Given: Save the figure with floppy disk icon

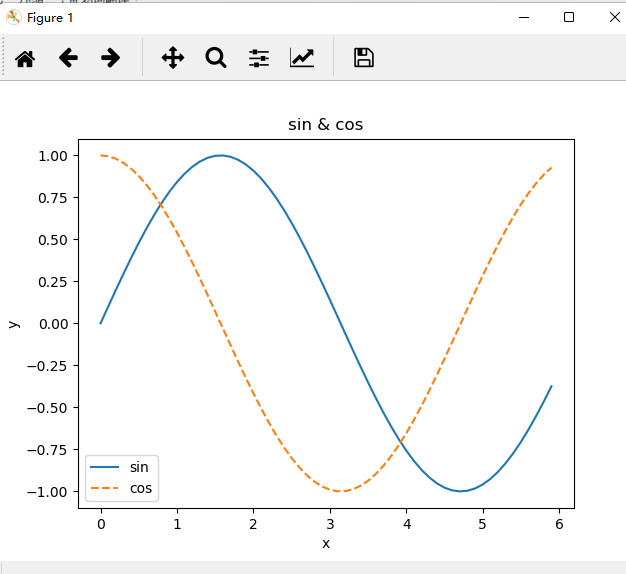Looking at the screenshot, I should click(364, 58).
